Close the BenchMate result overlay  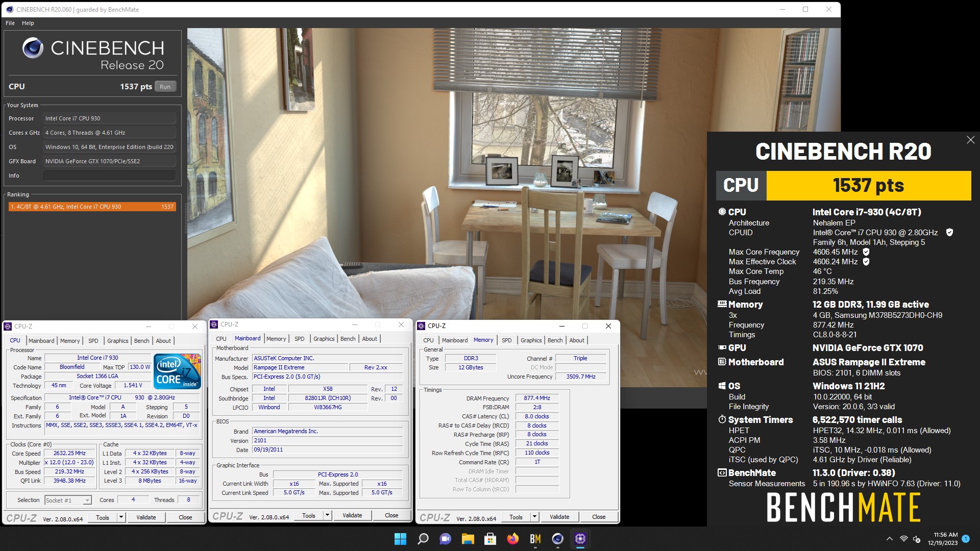coord(970,140)
